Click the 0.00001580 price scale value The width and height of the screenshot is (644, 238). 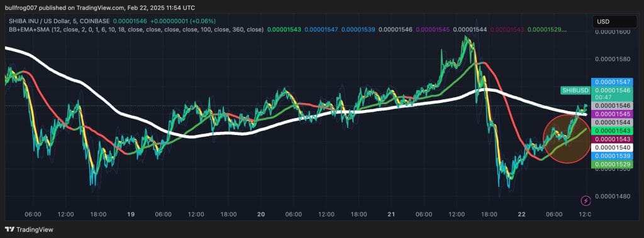[613, 59]
